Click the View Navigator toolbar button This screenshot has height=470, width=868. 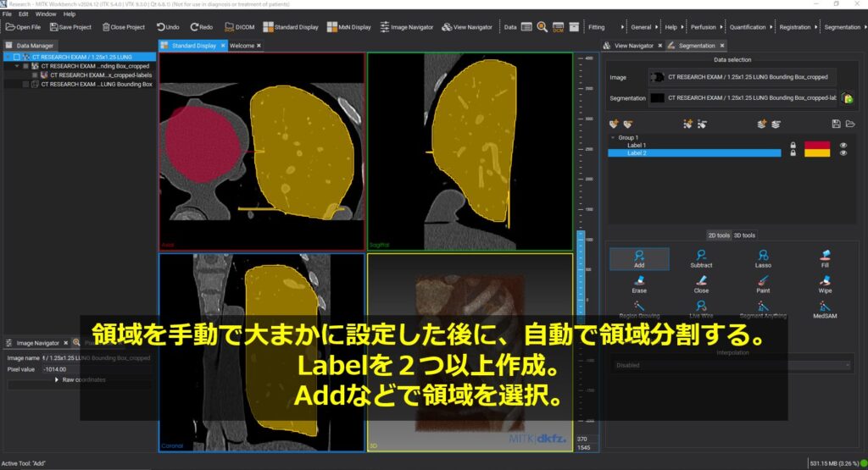click(467, 26)
